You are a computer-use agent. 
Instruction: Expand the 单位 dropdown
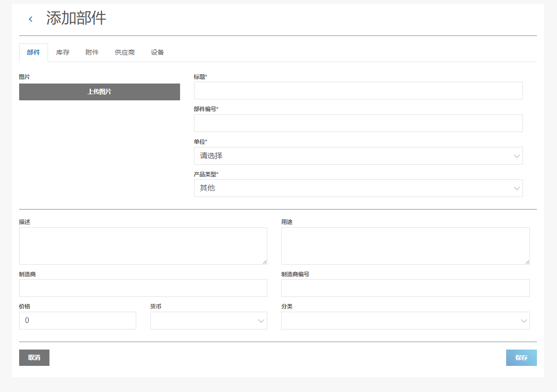(x=358, y=156)
